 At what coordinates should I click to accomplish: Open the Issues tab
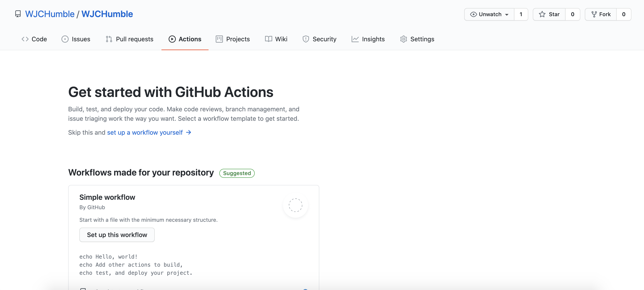76,39
